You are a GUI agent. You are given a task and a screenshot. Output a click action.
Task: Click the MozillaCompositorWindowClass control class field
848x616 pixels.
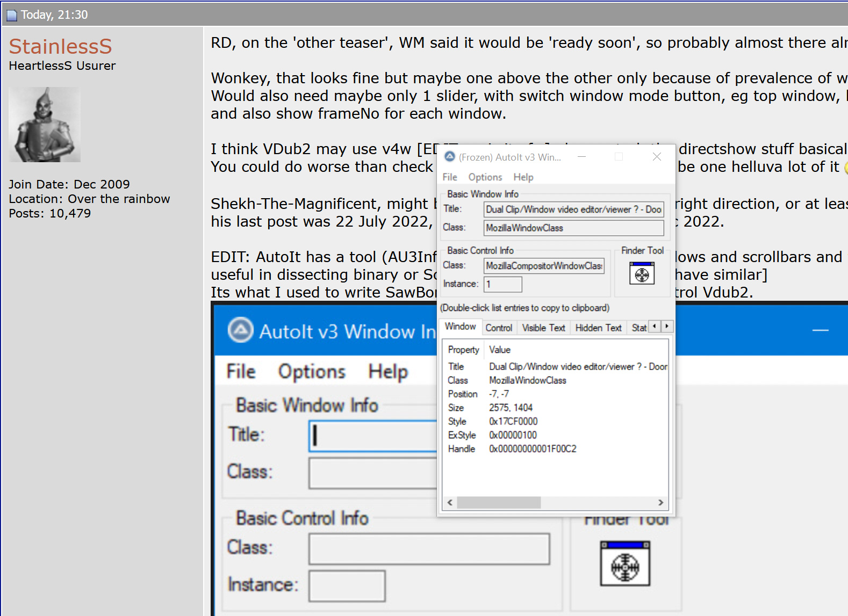click(544, 266)
